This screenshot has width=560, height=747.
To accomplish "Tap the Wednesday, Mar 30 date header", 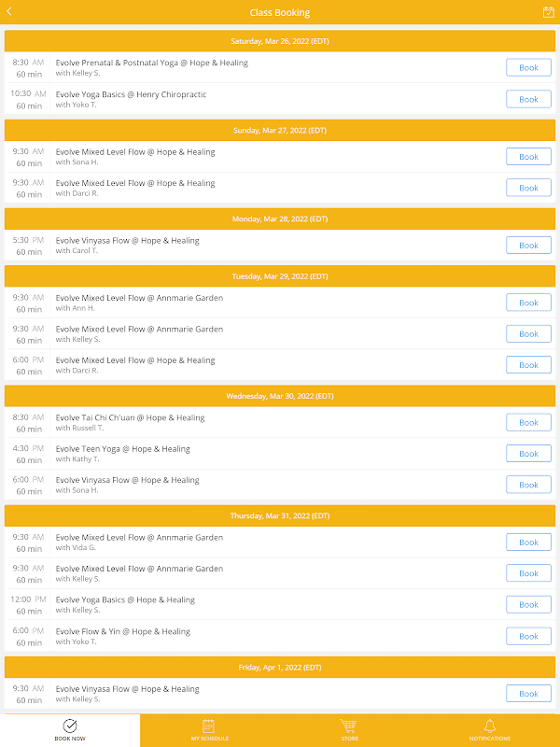I will pos(280,396).
